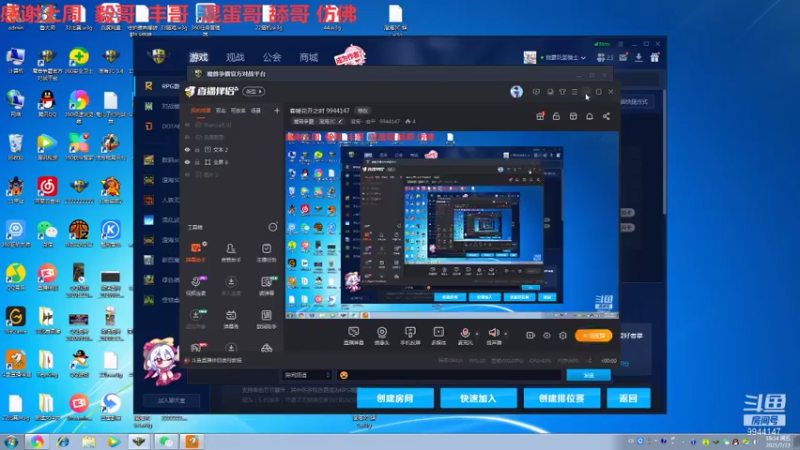Viewport: 800px width, 450px height.
Task: Open Chrome from the taskbar
Action: tap(37, 442)
